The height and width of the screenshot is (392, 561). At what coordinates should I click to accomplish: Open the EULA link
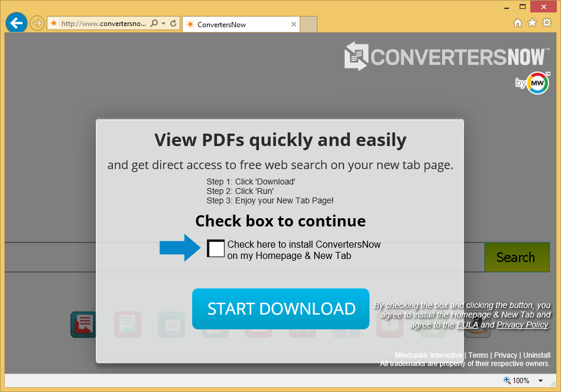pyautogui.click(x=467, y=325)
